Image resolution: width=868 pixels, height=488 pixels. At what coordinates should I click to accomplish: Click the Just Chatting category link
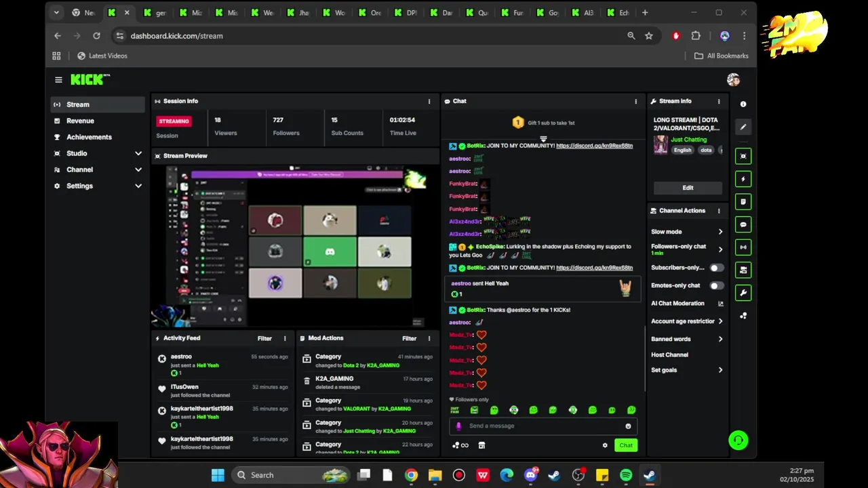coord(688,140)
